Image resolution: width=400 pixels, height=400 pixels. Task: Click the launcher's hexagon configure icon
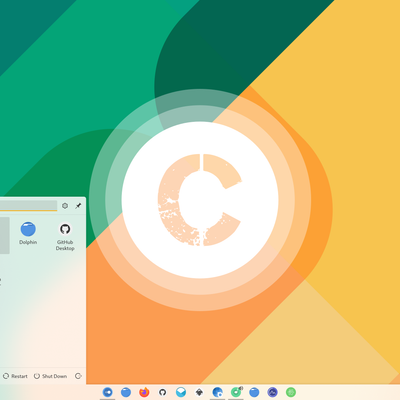[x=65, y=206]
